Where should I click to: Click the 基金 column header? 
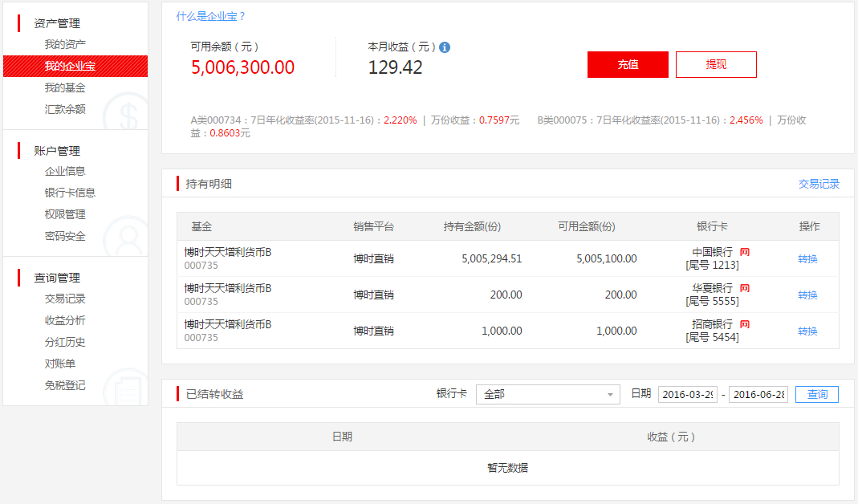click(201, 226)
